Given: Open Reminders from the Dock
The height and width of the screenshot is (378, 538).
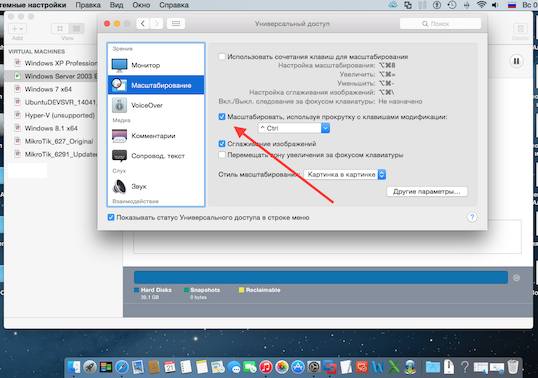Looking at the screenshot, I should [186, 367].
